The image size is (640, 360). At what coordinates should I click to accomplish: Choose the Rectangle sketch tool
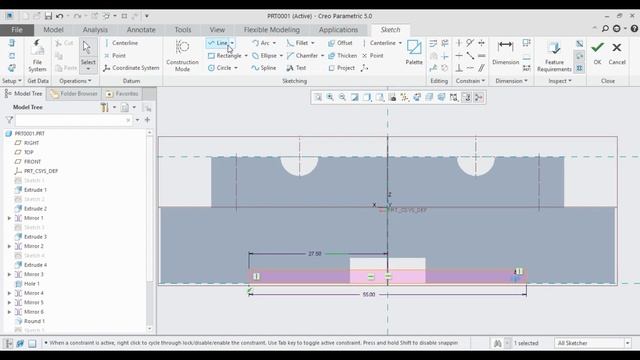pos(225,56)
